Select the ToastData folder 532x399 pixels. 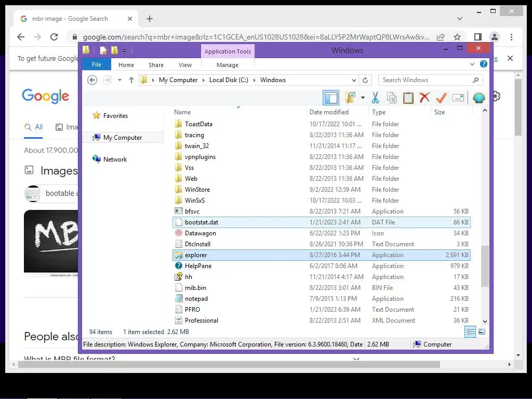click(321, 124)
